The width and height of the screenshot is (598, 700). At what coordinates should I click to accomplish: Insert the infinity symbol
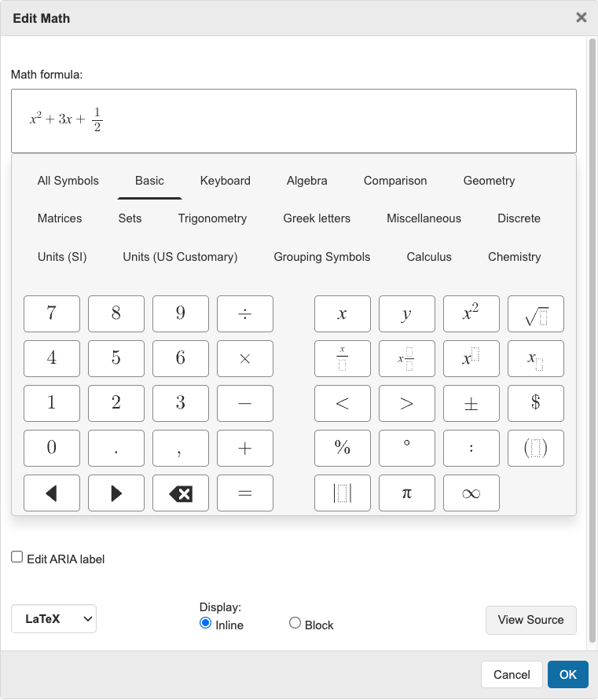[471, 493]
